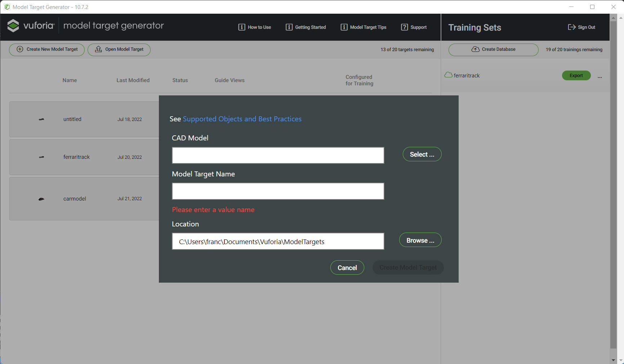Click the Jul 21, 2022 date

click(130, 199)
